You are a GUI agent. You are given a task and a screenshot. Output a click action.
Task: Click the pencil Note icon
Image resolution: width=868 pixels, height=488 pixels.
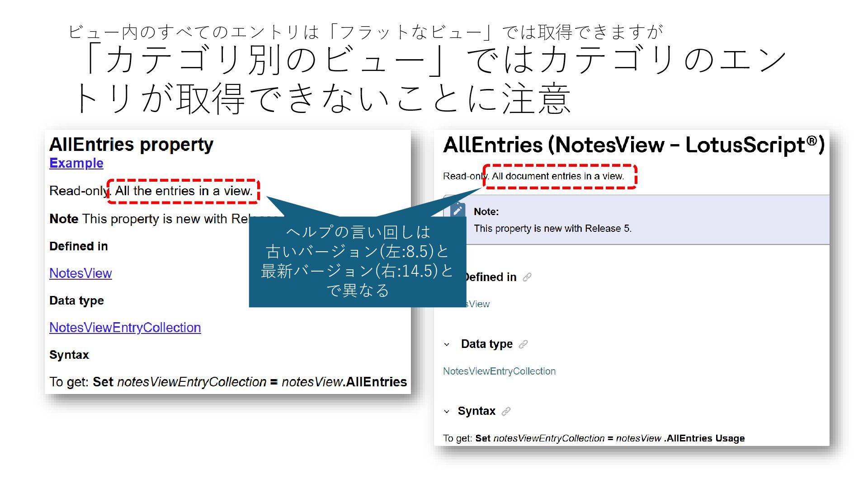pos(458,210)
